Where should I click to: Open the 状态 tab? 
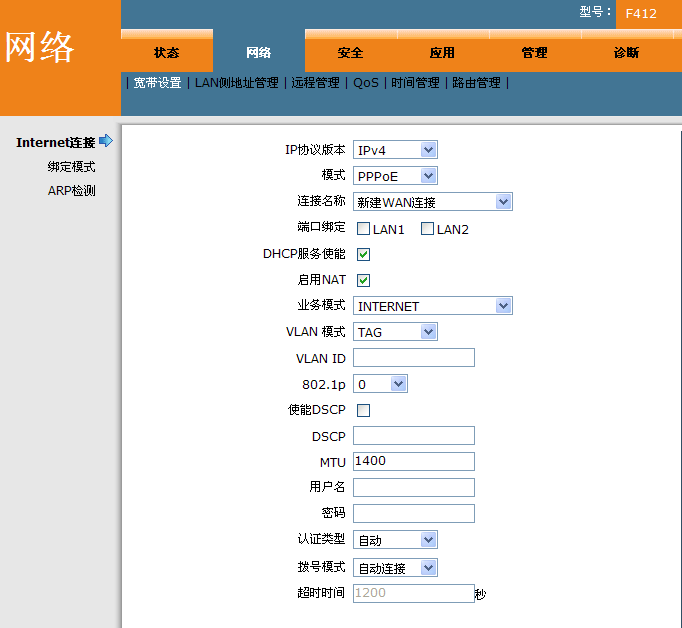tap(167, 53)
